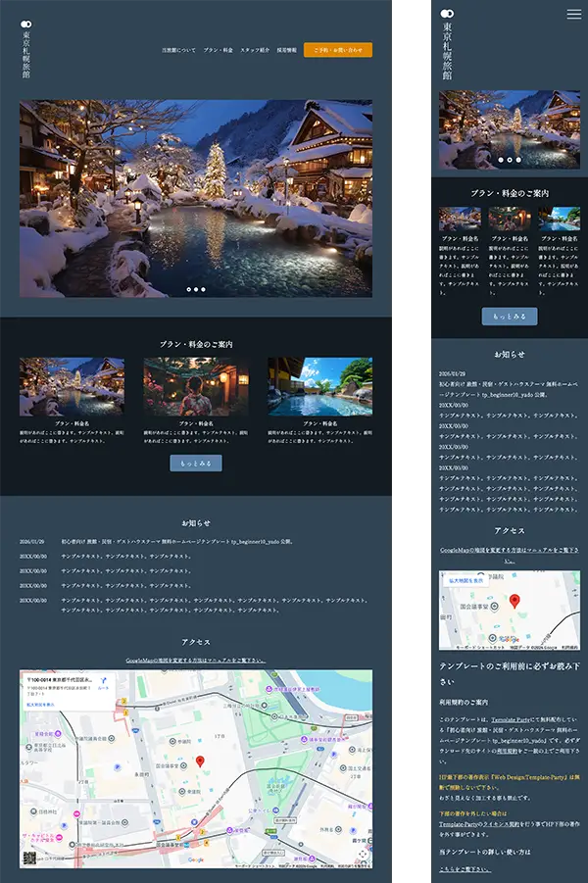Screen dimensions: 588x883
Task: Click the red location pin on desktop map
Action: tap(200, 761)
